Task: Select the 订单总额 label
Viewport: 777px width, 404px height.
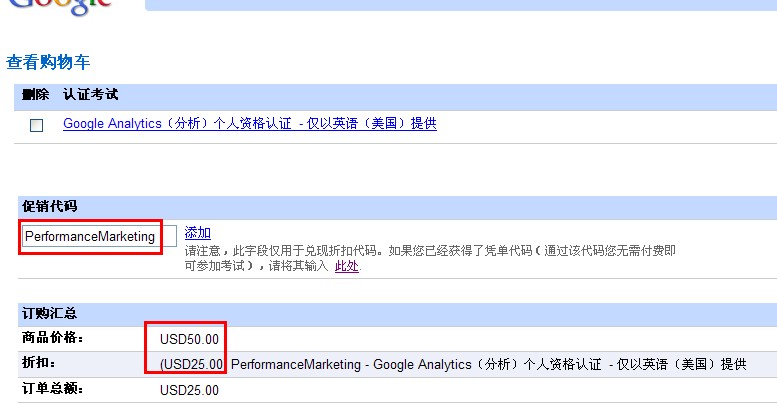Action: [52, 389]
